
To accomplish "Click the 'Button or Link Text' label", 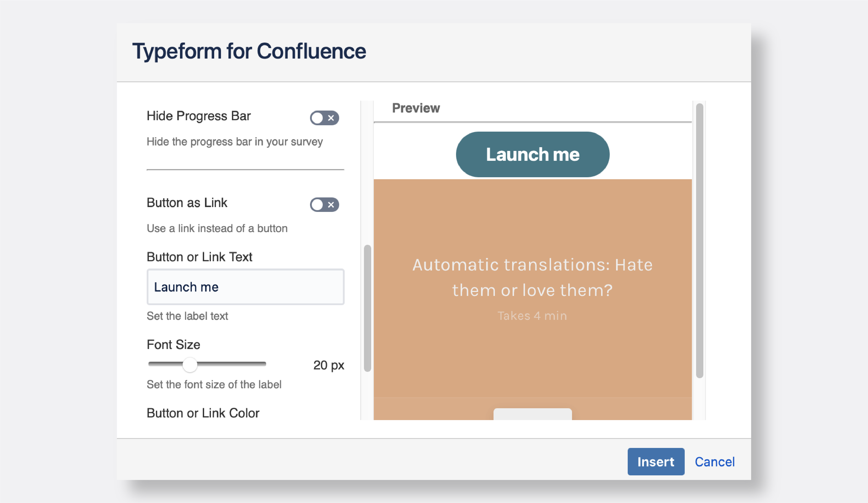I will (x=200, y=257).
